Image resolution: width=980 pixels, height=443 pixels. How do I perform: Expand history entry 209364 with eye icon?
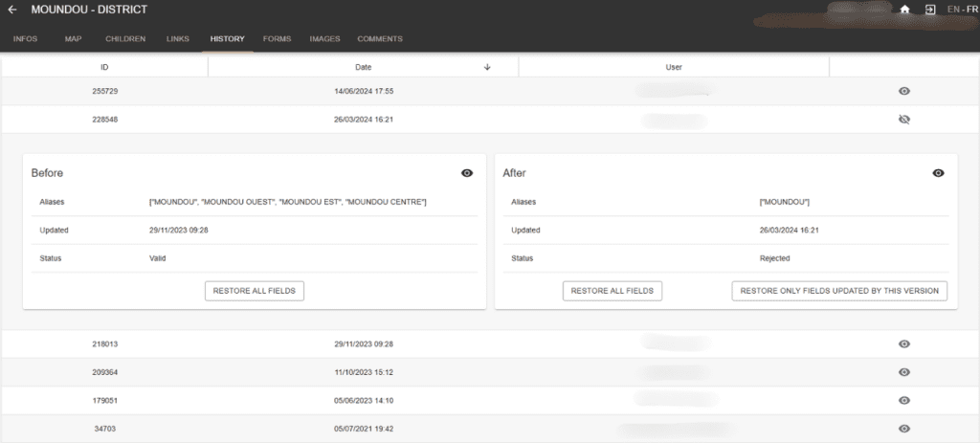[x=903, y=372]
